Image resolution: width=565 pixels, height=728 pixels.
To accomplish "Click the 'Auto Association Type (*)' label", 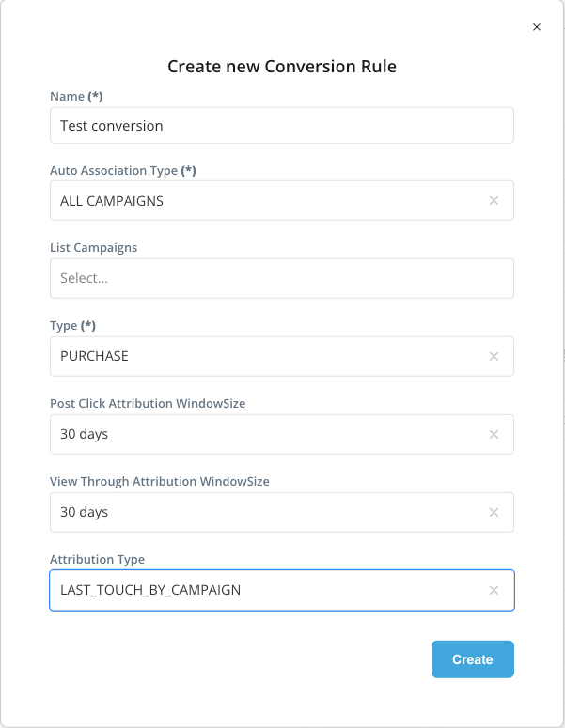I will pos(122,170).
